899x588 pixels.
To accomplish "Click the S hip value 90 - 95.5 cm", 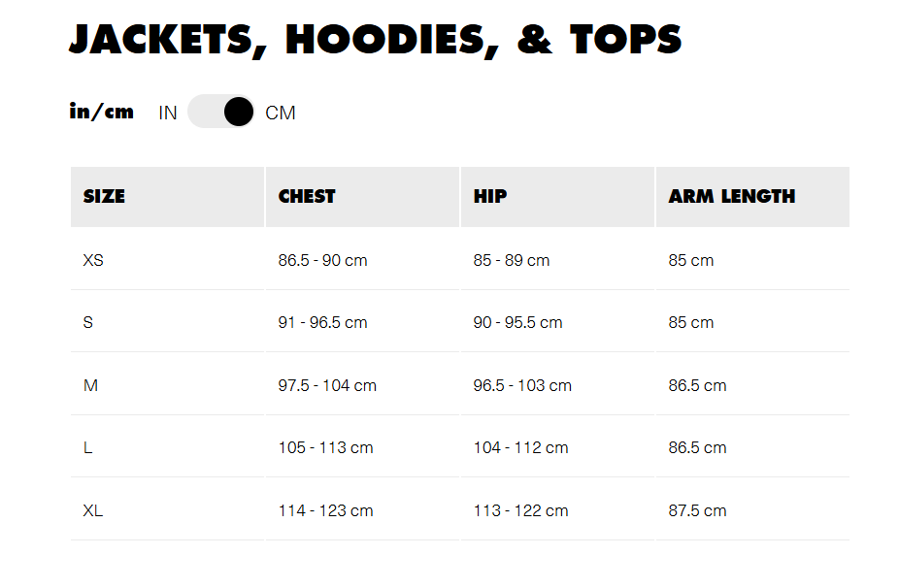I will coord(517,323).
